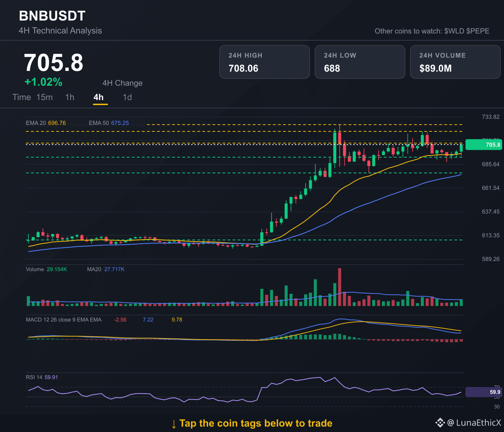Switch to the 1d timeframe tab
504x432 pixels.
click(x=127, y=97)
